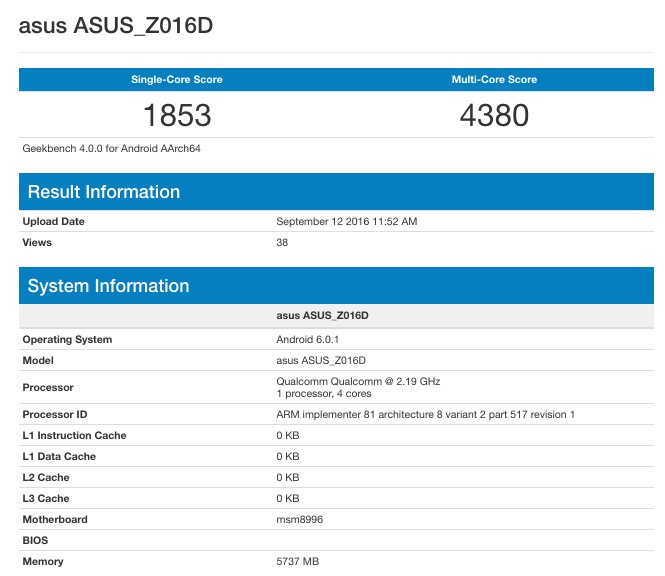Click the ARM implementer 81 Processor ID value
This screenshot has width=665, height=576.
tap(425, 414)
